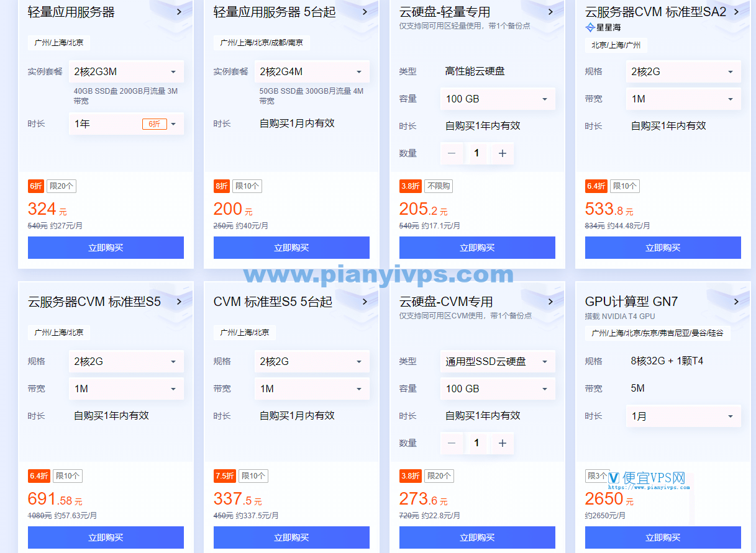
Task: Decrease quantity in 云硬盘-CVM专用 card
Action: click(452, 443)
